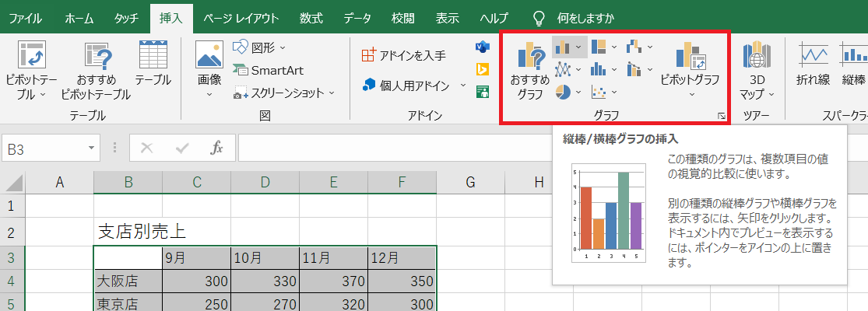Click the line chart icon in グラフ group

[x=563, y=69]
